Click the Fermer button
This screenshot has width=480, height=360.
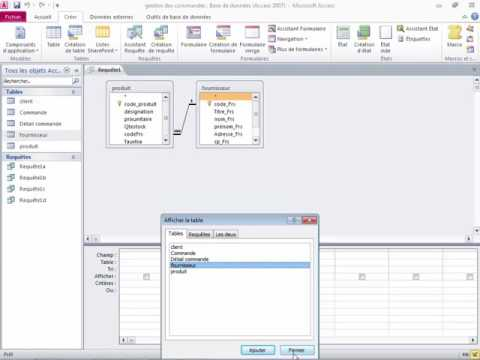point(297,350)
